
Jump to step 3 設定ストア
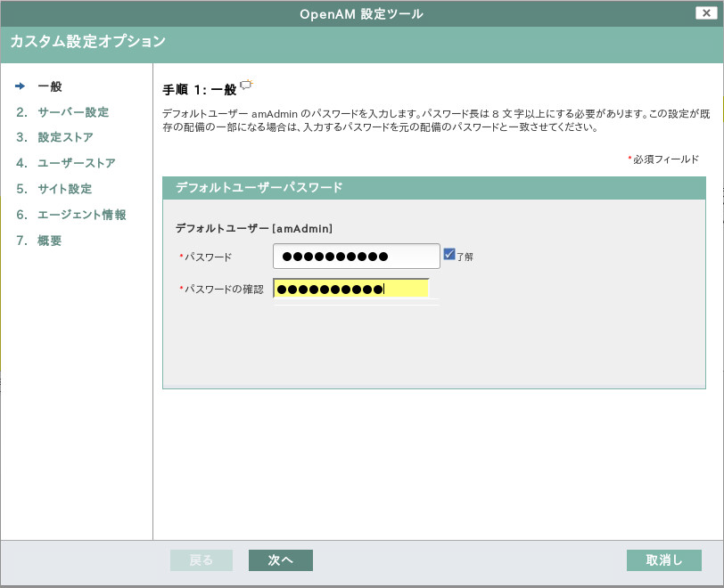[x=56, y=138]
